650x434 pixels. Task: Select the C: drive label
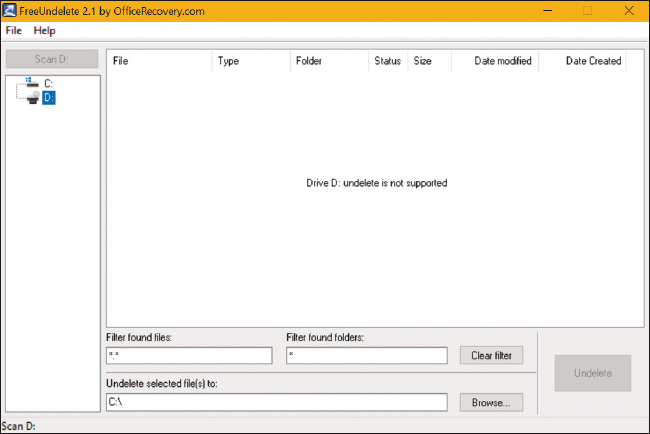click(x=48, y=83)
